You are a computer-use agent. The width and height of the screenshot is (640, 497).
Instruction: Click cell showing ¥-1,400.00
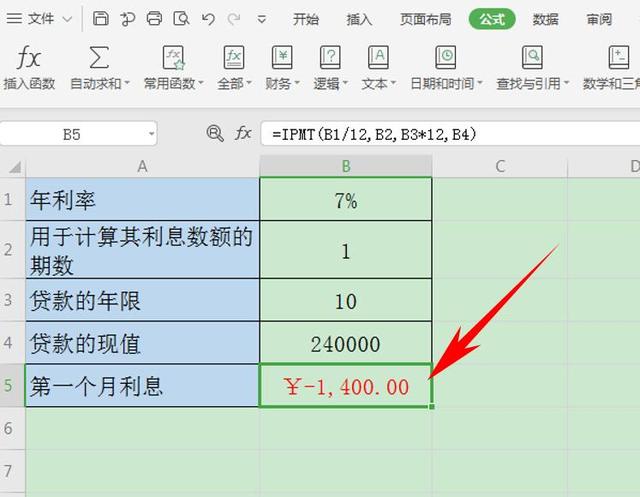346,385
